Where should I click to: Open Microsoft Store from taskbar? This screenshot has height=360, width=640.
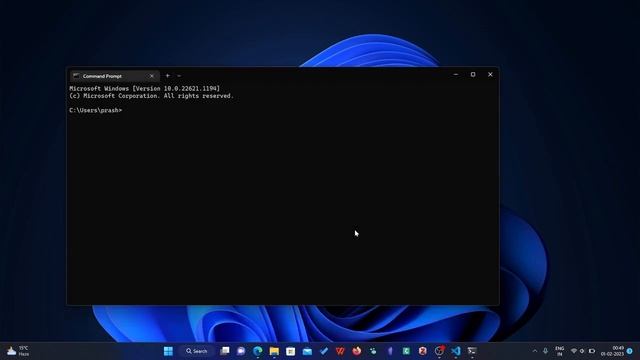(x=291, y=351)
